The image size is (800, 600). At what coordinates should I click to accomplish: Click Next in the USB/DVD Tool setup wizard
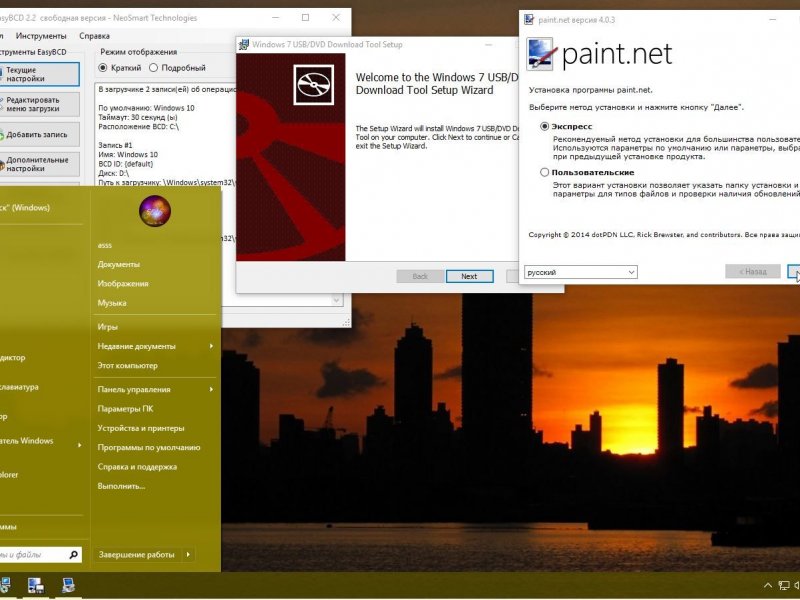click(469, 276)
